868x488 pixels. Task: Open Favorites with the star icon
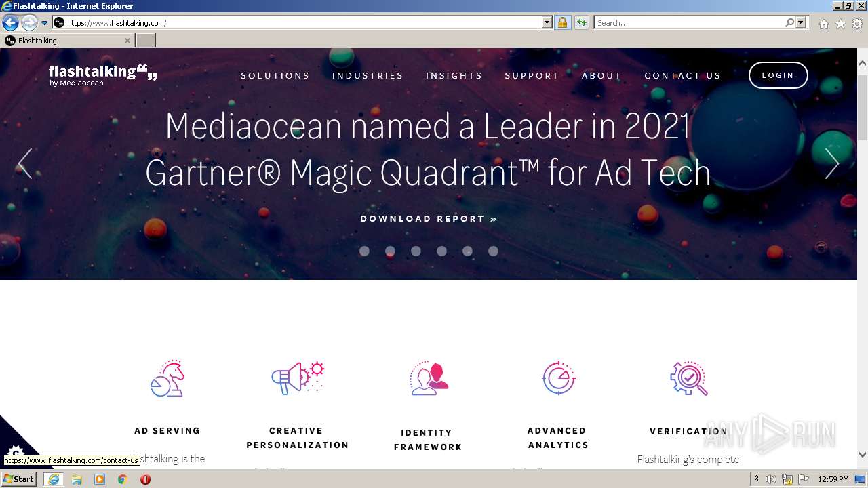click(x=840, y=24)
